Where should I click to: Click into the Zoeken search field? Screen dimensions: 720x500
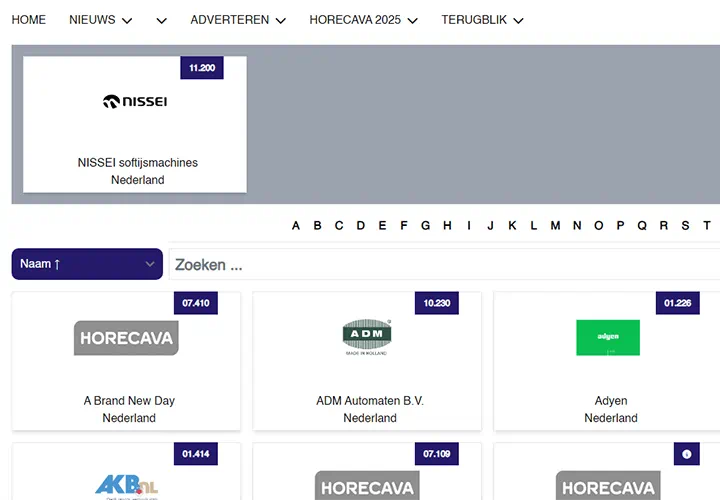[x=444, y=264]
